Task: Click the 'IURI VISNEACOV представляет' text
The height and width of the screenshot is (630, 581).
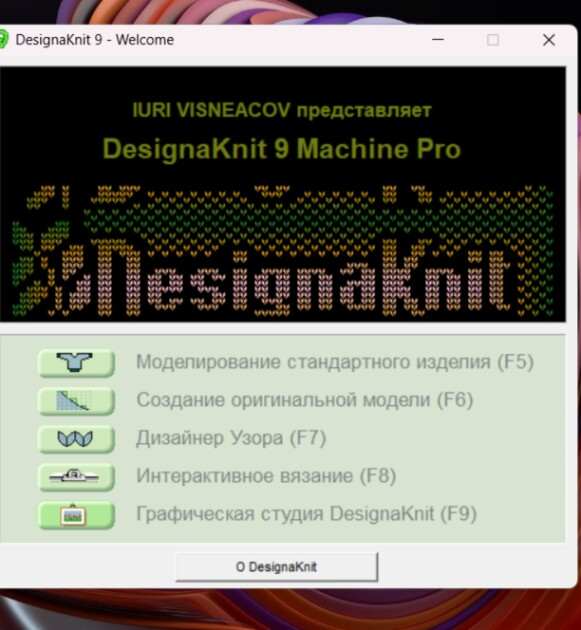Action: tap(282, 110)
